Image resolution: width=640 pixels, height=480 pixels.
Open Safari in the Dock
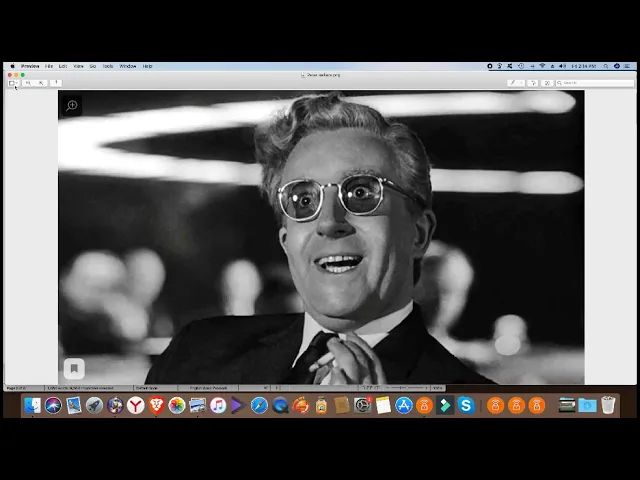(259, 405)
